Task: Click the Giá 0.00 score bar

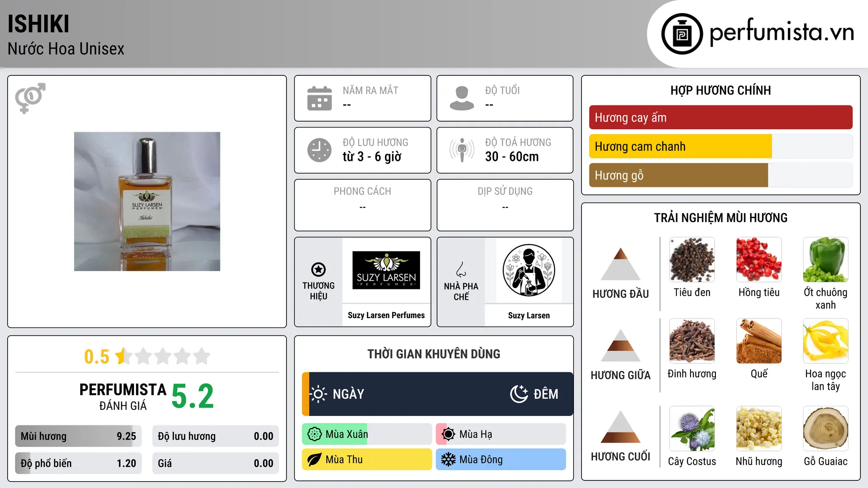Action: tap(216, 463)
